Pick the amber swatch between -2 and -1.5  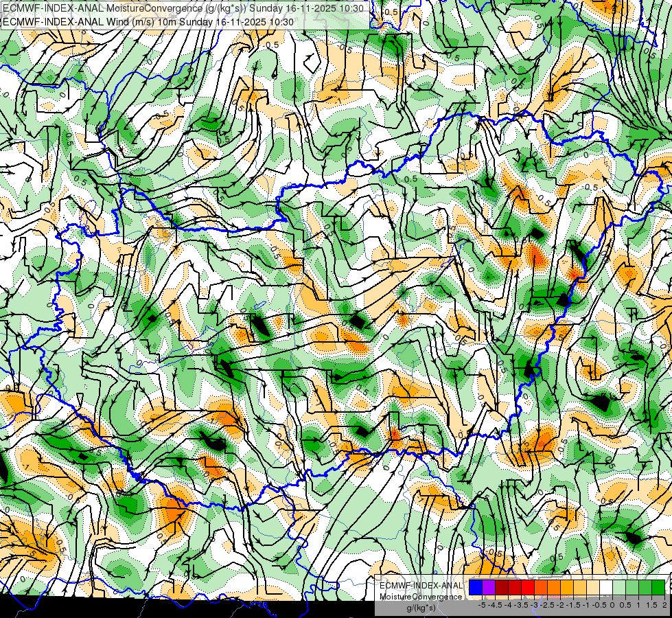(x=567, y=587)
